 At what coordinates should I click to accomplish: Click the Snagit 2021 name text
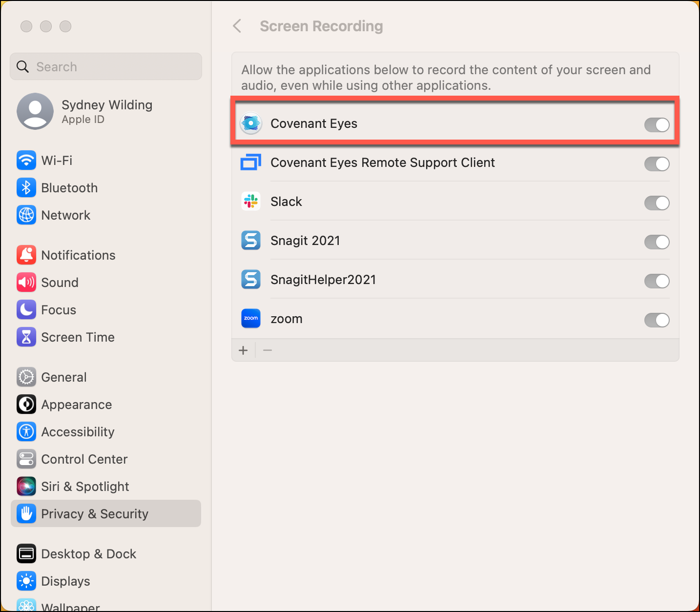(x=305, y=241)
